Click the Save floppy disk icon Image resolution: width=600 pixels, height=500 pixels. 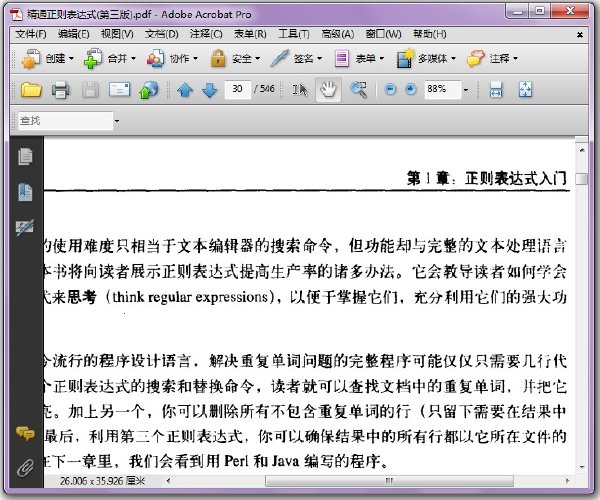point(90,90)
